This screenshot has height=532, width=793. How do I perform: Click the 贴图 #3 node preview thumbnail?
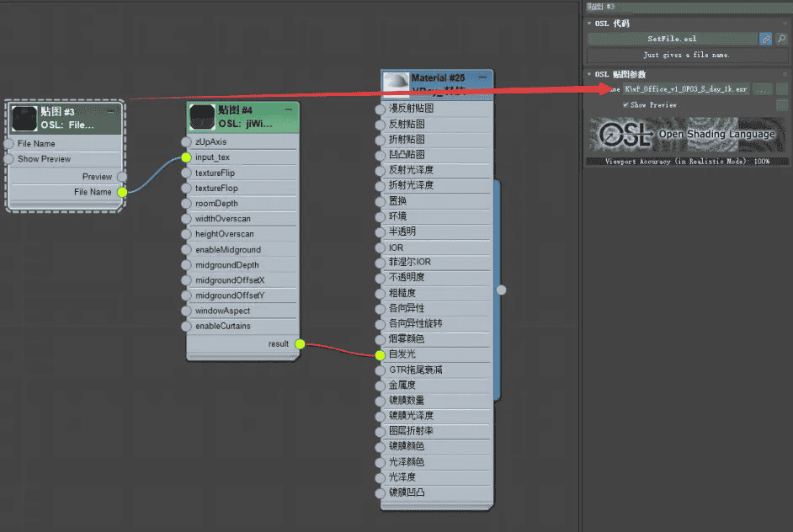point(25,118)
